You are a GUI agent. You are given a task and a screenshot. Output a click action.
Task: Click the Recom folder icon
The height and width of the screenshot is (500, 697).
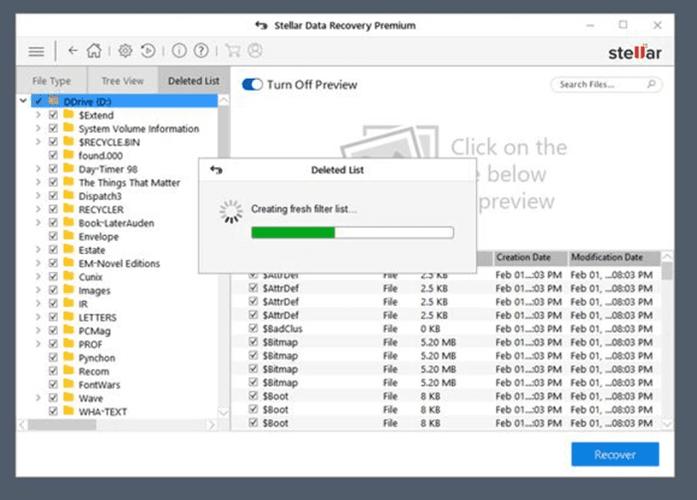click(x=68, y=371)
